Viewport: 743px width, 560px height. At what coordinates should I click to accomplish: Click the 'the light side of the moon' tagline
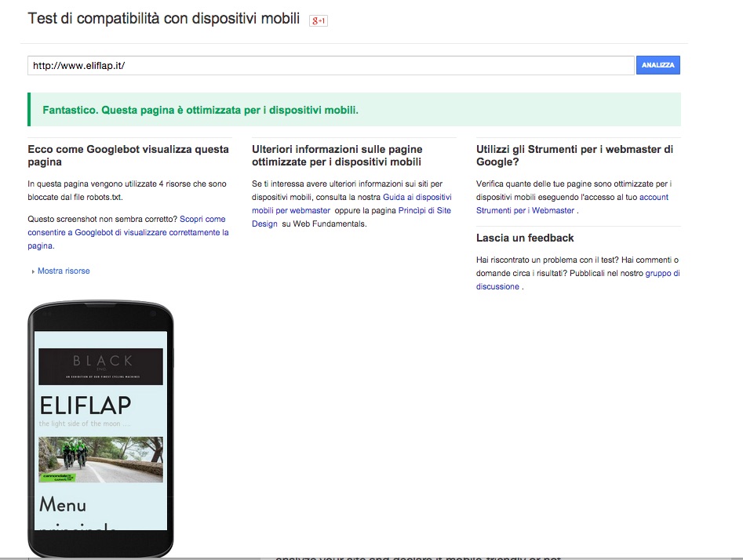pos(83,424)
